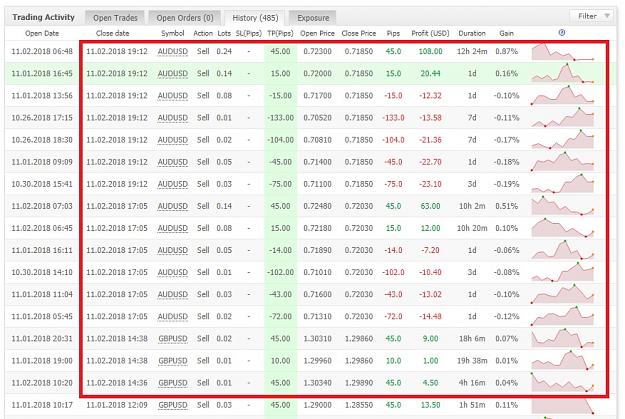The height and width of the screenshot is (419, 625).
Task: Click the profit value 108.00
Action: 430,51
